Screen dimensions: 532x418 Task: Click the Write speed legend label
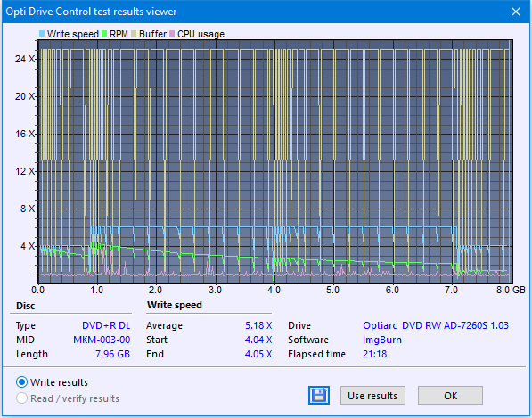72,34
